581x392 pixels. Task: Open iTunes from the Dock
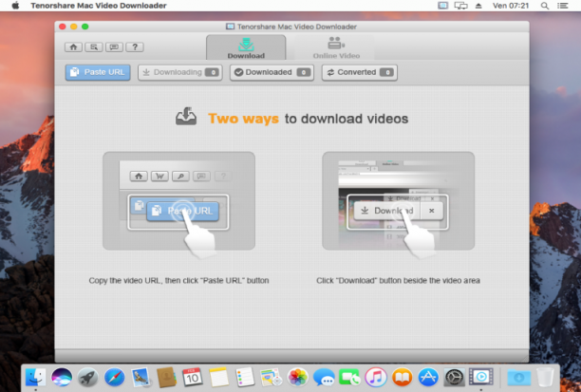(x=376, y=378)
